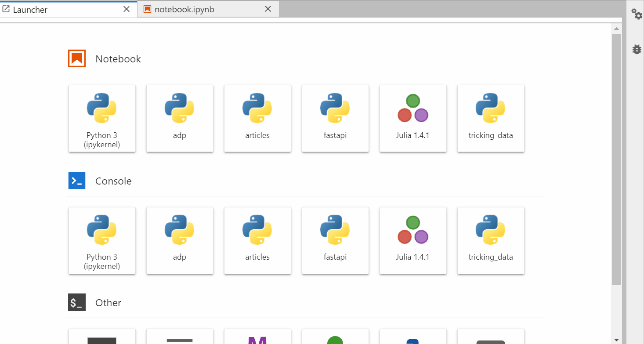Click the Other section heading
The width and height of the screenshot is (644, 344).
pos(108,303)
